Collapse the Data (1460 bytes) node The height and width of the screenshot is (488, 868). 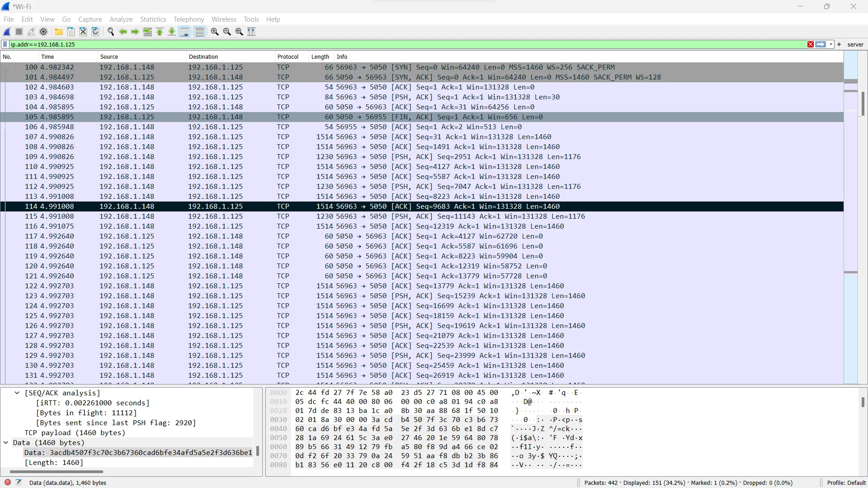(6, 443)
